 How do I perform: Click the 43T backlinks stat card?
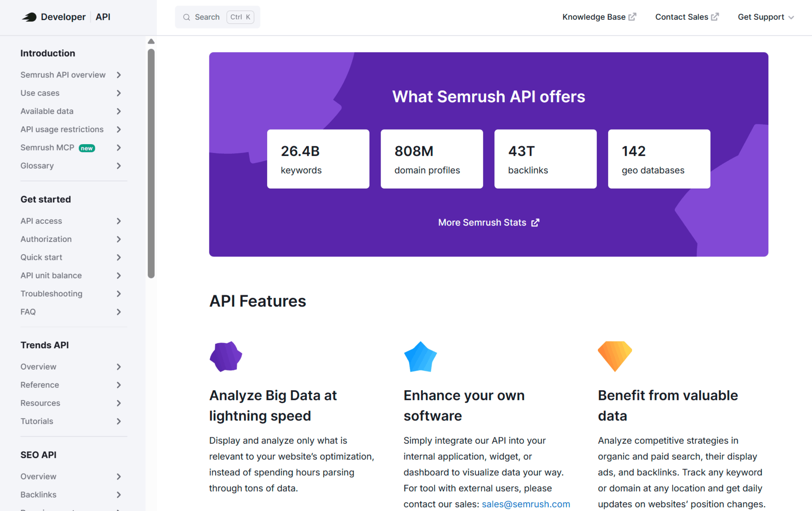click(x=545, y=159)
